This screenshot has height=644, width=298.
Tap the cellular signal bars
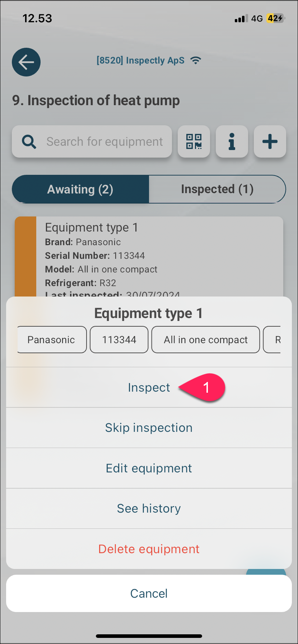(x=241, y=18)
